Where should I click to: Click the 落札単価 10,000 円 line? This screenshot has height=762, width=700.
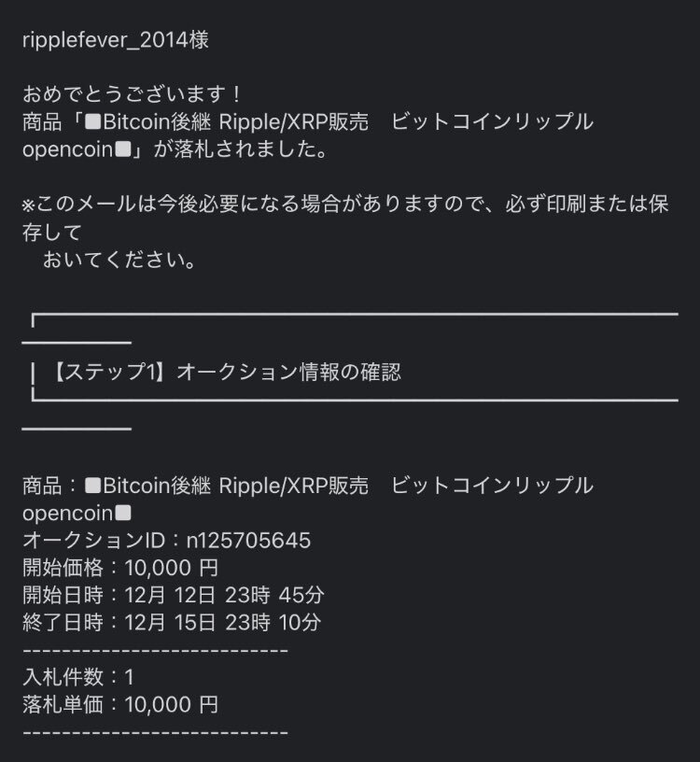click(120, 704)
